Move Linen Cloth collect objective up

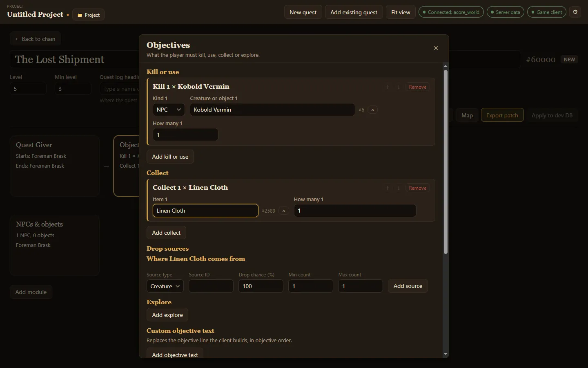[x=388, y=188]
